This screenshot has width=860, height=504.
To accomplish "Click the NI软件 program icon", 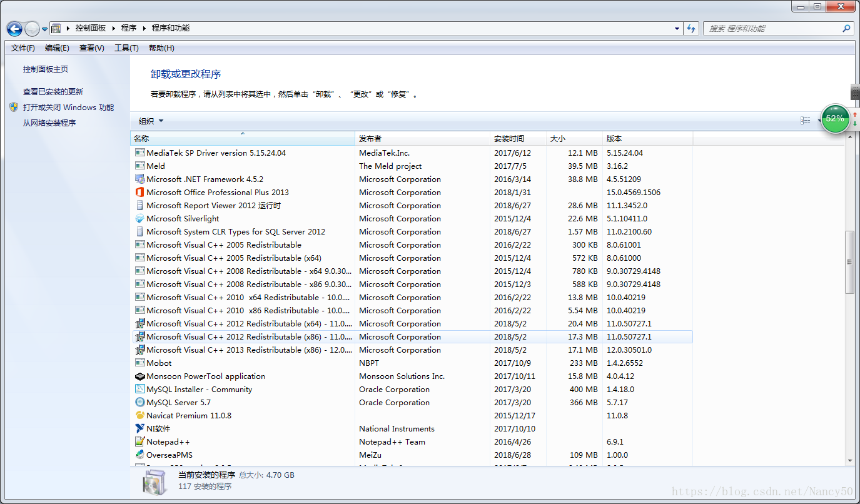I will pyautogui.click(x=140, y=428).
